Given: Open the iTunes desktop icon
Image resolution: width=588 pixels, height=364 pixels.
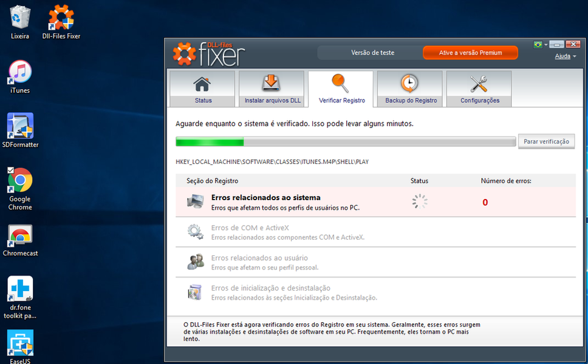Looking at the screenshot, I should [20, 76].
